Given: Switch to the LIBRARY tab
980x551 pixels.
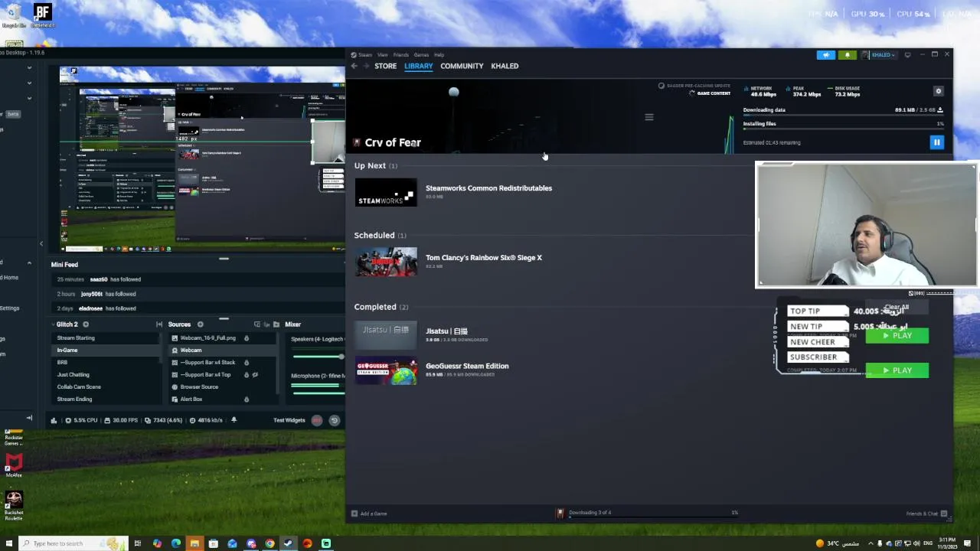Looking at the screenshot, I should 419,66.
